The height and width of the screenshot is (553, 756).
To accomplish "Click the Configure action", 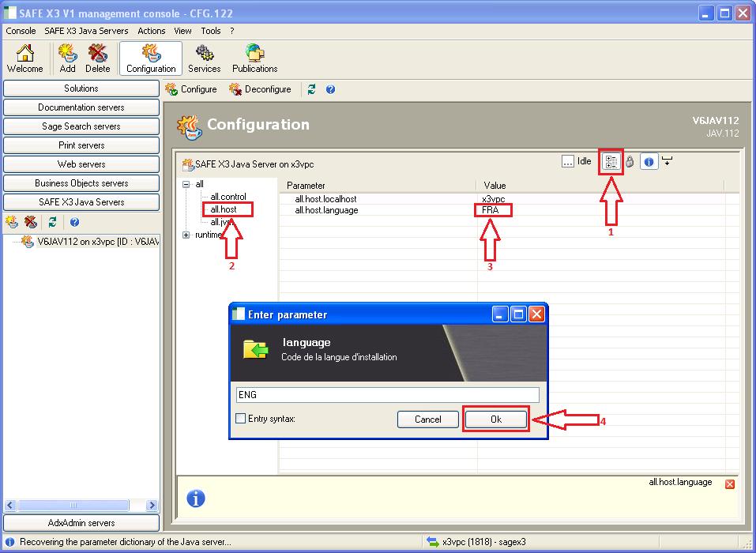I will (191, 89).
